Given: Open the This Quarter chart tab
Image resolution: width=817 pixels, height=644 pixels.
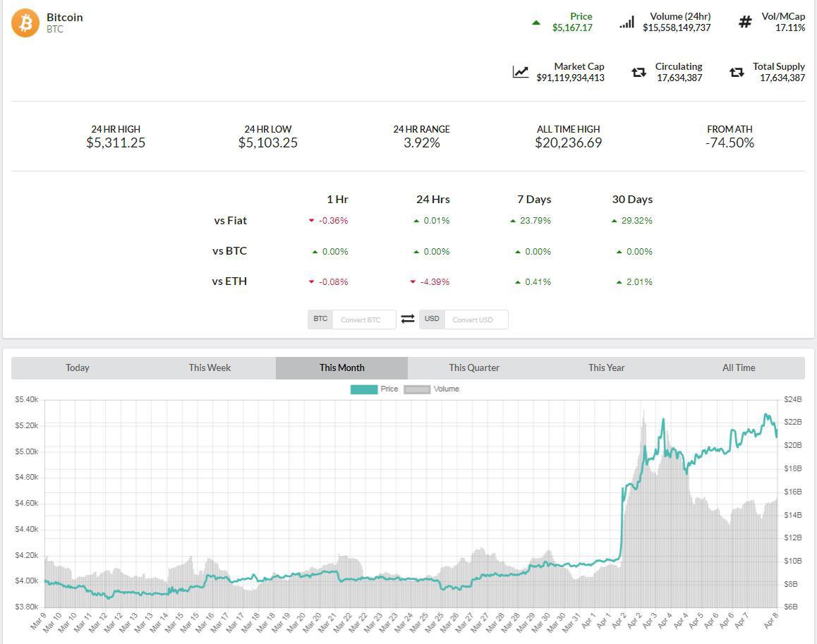Looking at the screenshot, I should pos(474,368).
